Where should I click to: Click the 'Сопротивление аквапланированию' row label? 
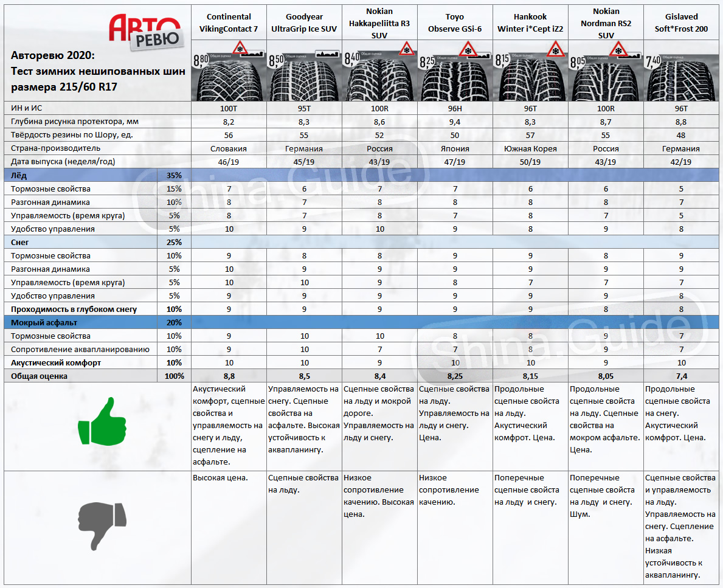coord(80,349)
